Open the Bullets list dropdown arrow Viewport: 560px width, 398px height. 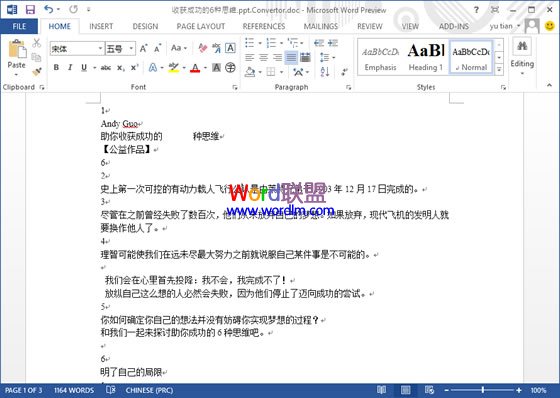[x=260, y=43]
